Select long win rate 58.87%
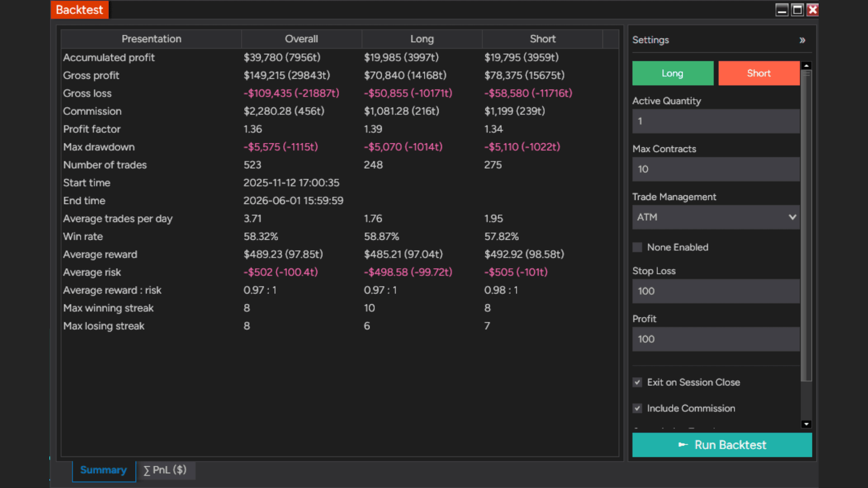868x488 pixels. pos(381,237)
